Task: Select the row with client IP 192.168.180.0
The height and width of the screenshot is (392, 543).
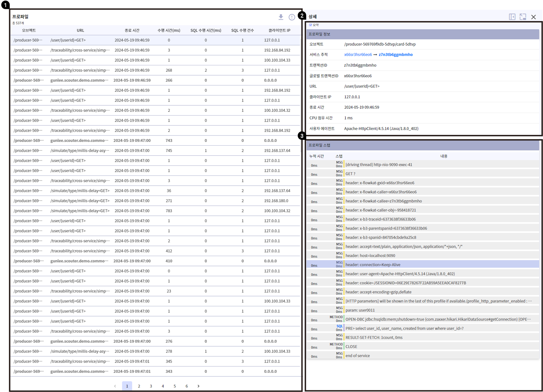Action: click(276, 201)
